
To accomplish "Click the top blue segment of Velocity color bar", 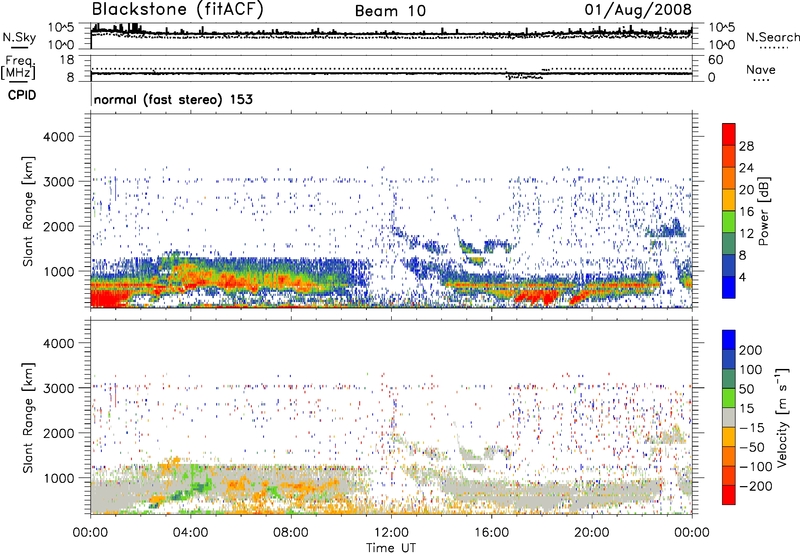I will [729, 340].
